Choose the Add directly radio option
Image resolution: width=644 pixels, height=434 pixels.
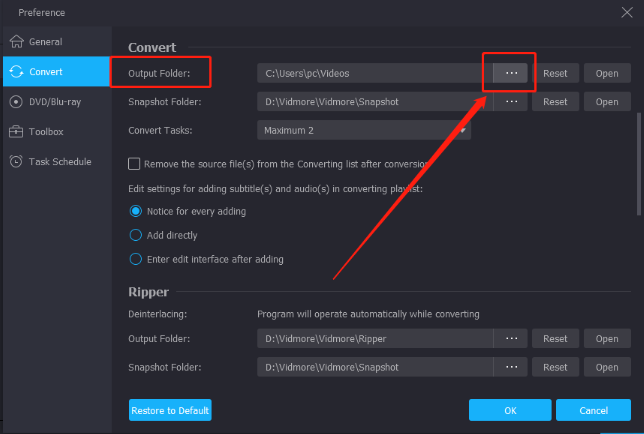(x=136, y=235)
